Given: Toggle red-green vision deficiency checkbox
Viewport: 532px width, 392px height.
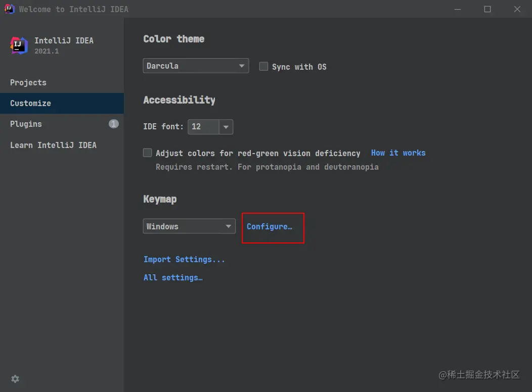Looking at the screenshot, I should 147,153.
